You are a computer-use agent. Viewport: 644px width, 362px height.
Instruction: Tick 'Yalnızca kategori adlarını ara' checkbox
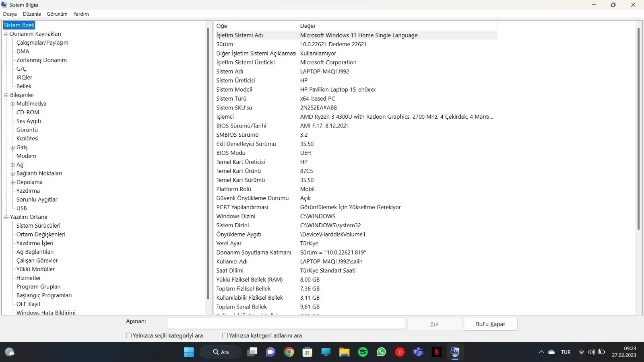tap(225, 335)
